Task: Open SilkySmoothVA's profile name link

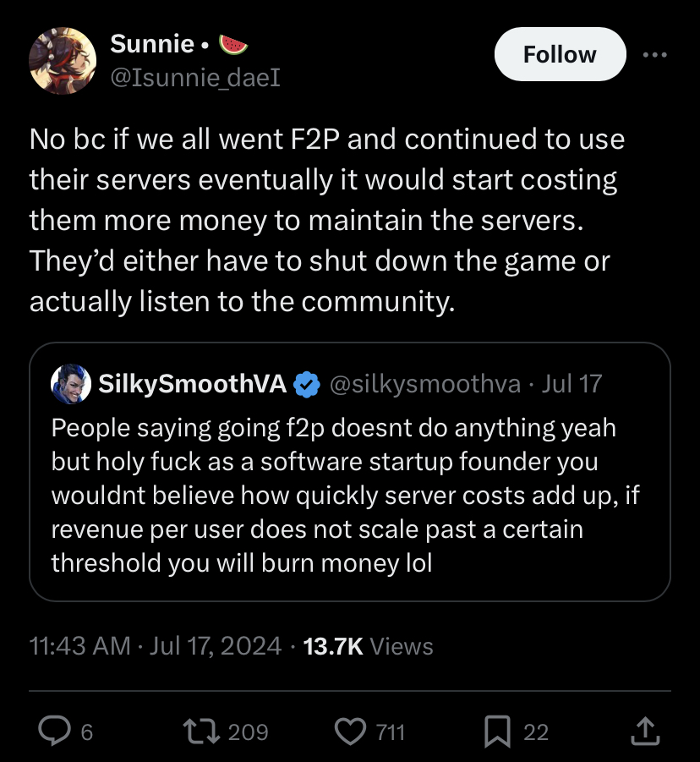Action: pyautogui.click(x=193, y=385)
